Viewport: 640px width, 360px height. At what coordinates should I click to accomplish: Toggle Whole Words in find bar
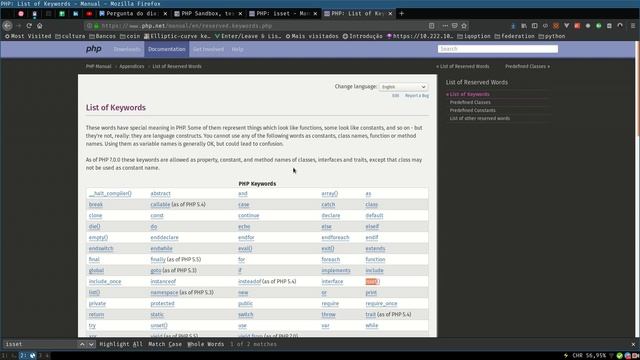206,344
